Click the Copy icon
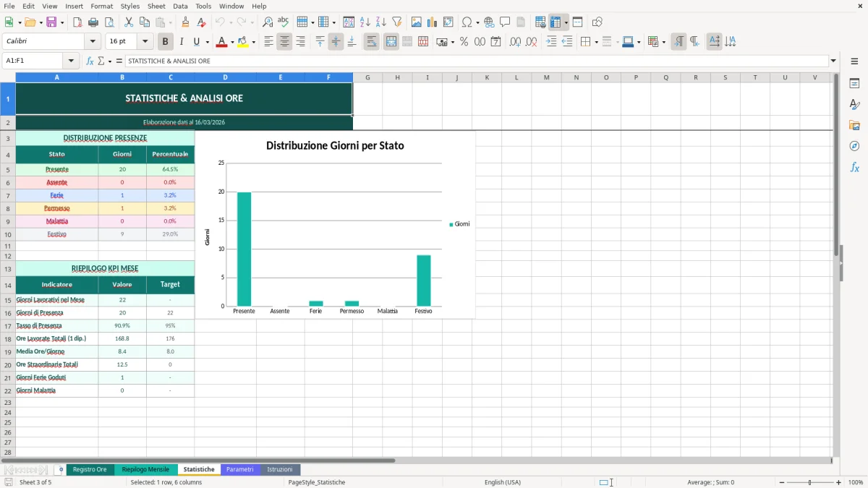The width and height of the screenshot is (868, 488). (x=145, y=22)
